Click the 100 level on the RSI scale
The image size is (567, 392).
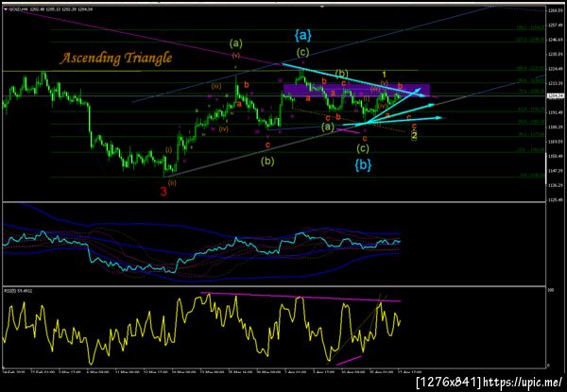pos(552,291)
